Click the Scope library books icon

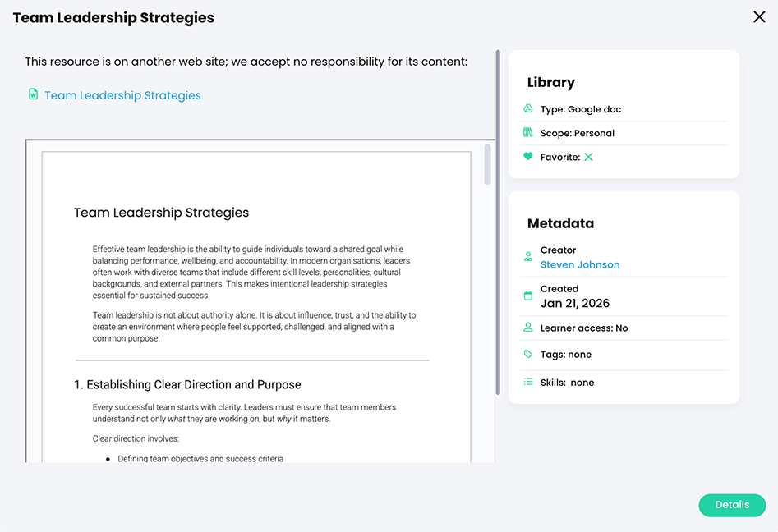point(528,133)
